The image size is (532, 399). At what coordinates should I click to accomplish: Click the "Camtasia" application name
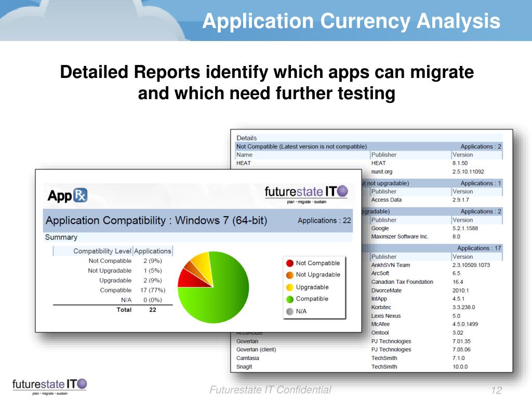pos(248,358)
